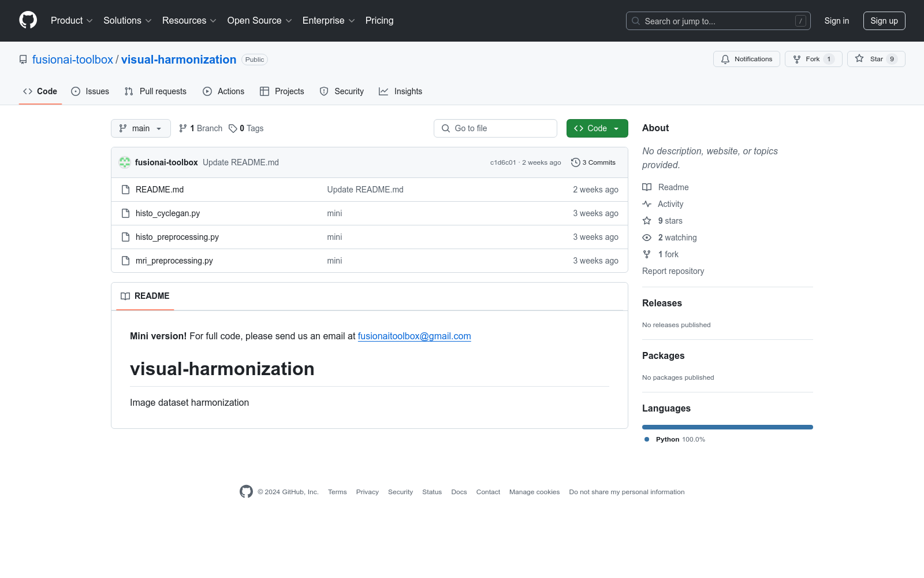Screen dimensions: 924x578
Task: Click Report repository link
Action: [673, 271]
